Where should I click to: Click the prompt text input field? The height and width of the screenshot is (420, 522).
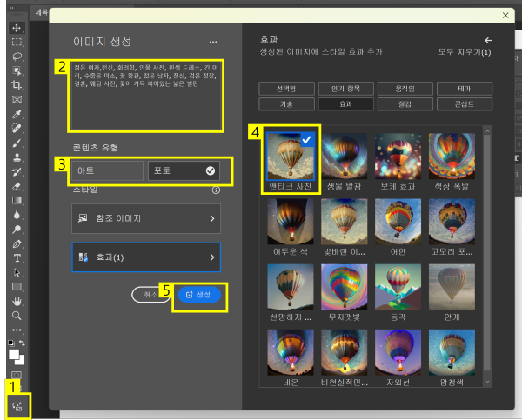point(146,96)
